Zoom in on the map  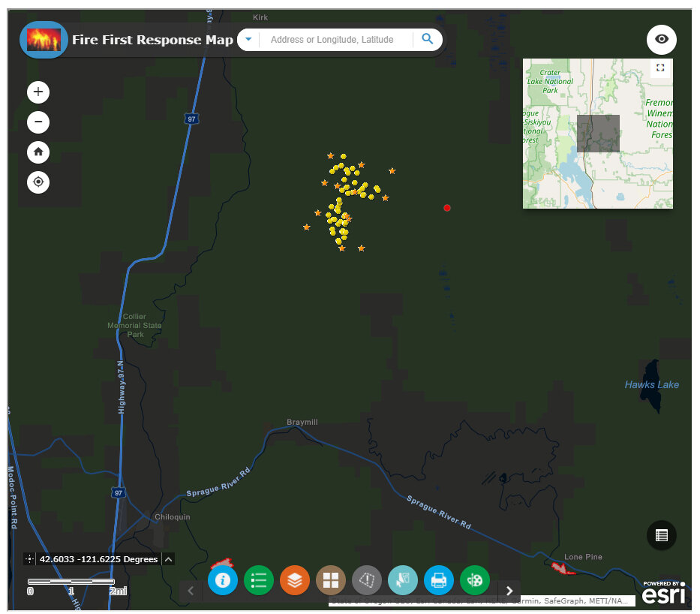coord(38,92)
